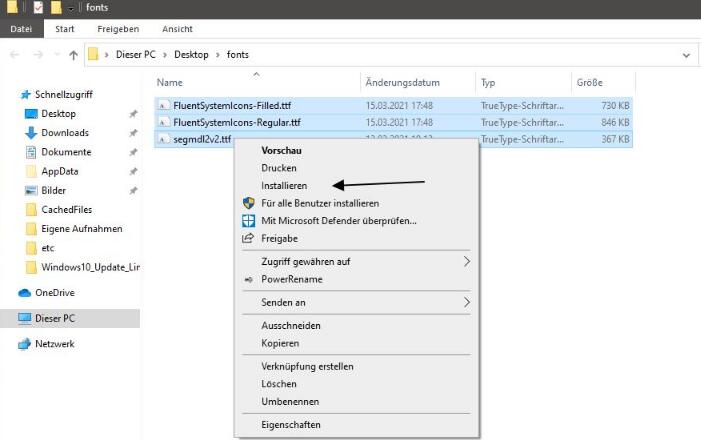The height and width of the screenshot is (440, 701).
Task: Open PowerRename from the context menu
Action: pos(291,279)
